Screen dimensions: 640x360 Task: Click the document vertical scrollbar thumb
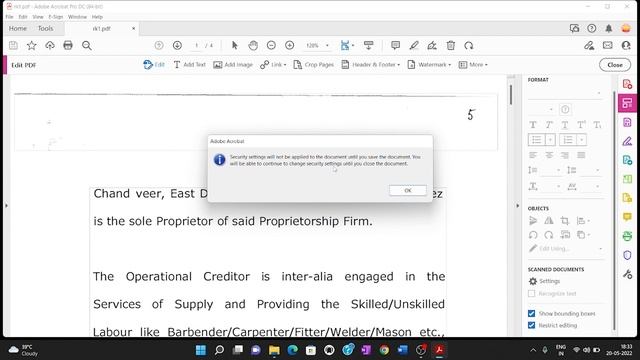pos(511,94)
